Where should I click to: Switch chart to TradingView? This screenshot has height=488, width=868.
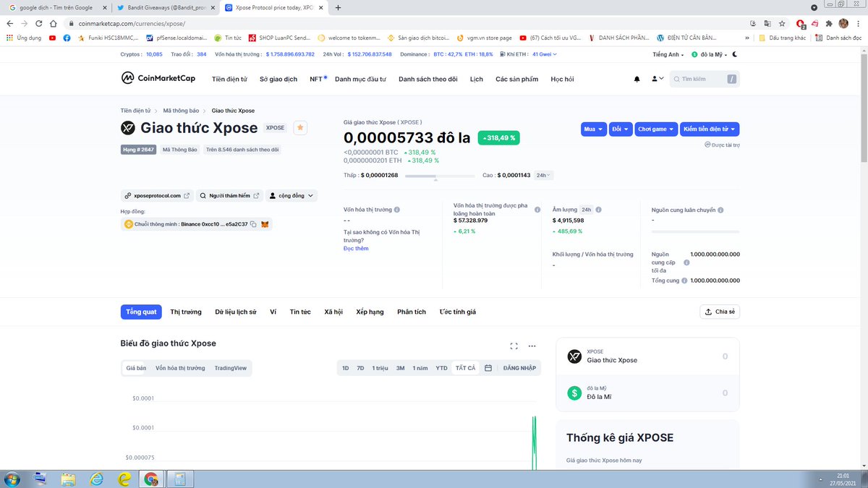[230, 368]
